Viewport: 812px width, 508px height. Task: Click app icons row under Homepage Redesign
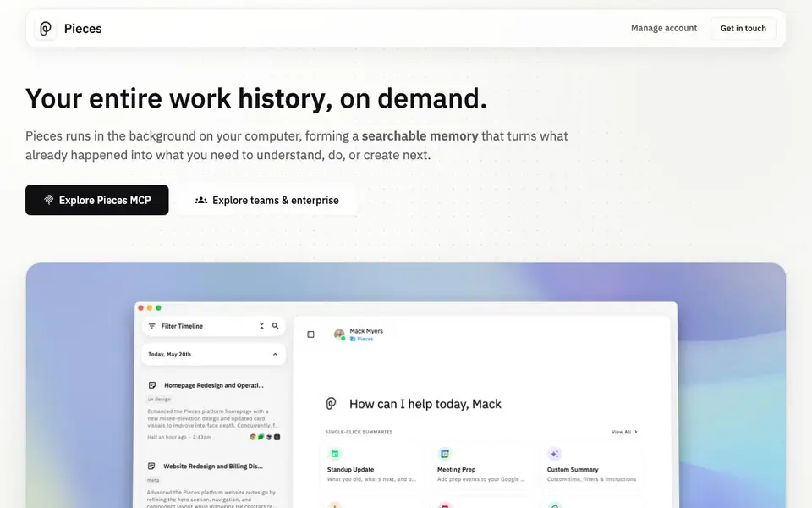(x=265, y=437)
